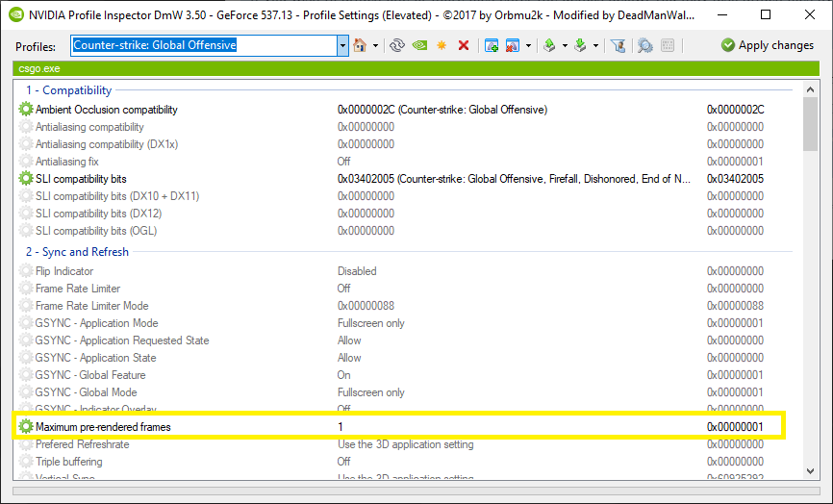This screenshot has width=833, height=504.
Task: Delete profile with the red X icon
Action: click(464, 45)
